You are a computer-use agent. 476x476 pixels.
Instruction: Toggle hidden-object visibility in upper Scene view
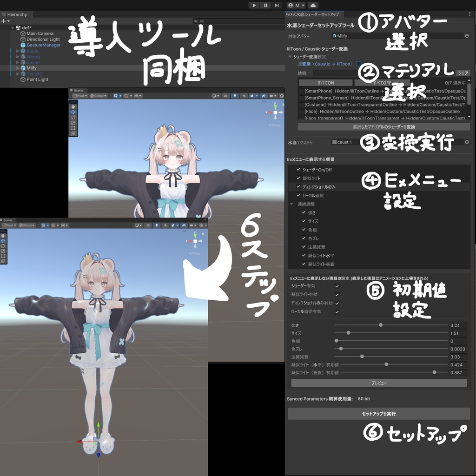263,96
